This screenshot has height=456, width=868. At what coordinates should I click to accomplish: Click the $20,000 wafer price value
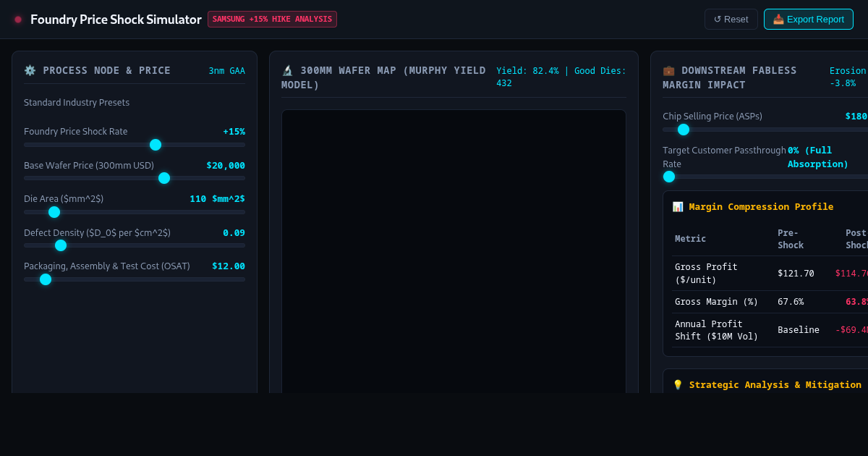[x=226, y=166]
